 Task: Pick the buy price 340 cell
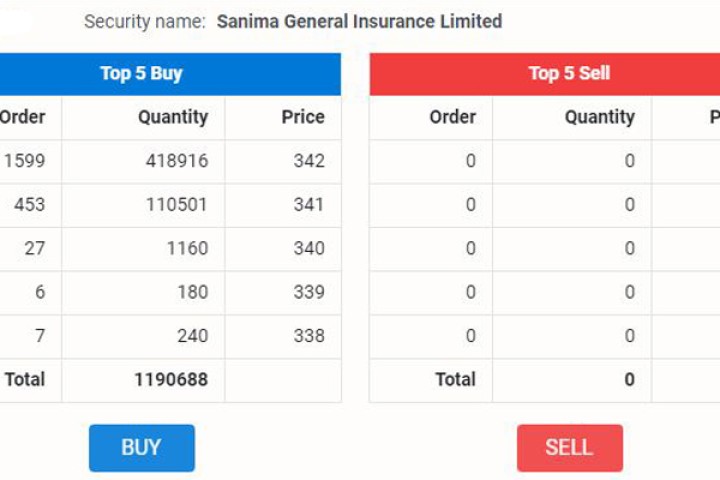[x=308, y=248]
